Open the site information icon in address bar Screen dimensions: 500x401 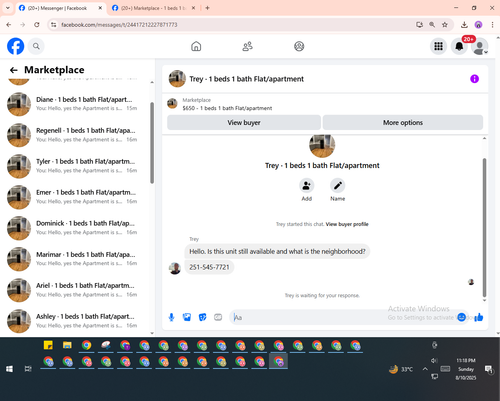[53, 25]
